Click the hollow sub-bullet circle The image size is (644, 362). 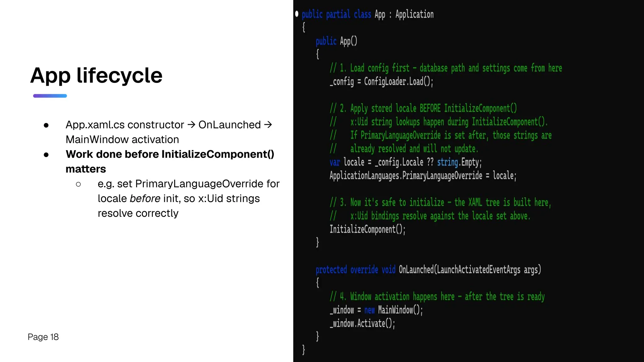click(78, 184)
